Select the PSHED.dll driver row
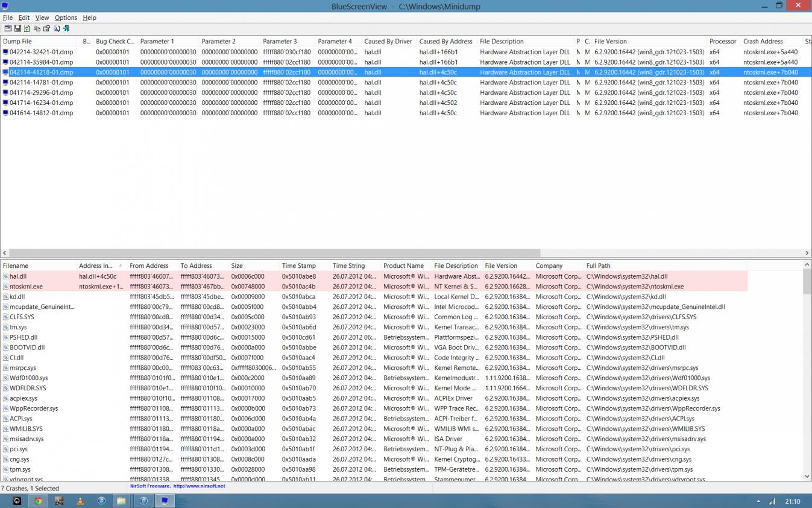The height and width of the screenshot is (508, 812). click(x=374, y=338)
